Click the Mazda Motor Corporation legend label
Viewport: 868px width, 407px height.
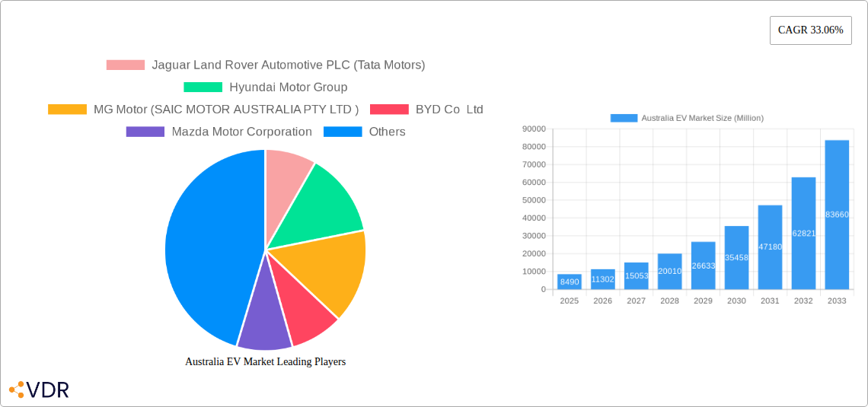coord(242,132)
